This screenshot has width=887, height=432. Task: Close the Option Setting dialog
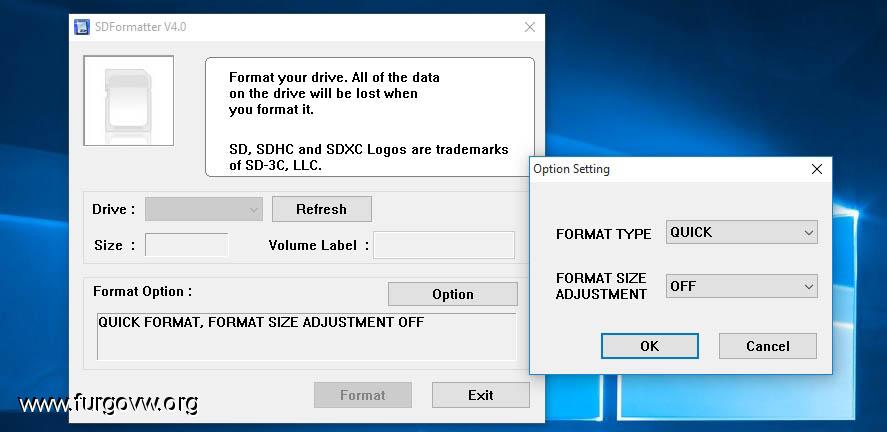(x=816, y=169)
